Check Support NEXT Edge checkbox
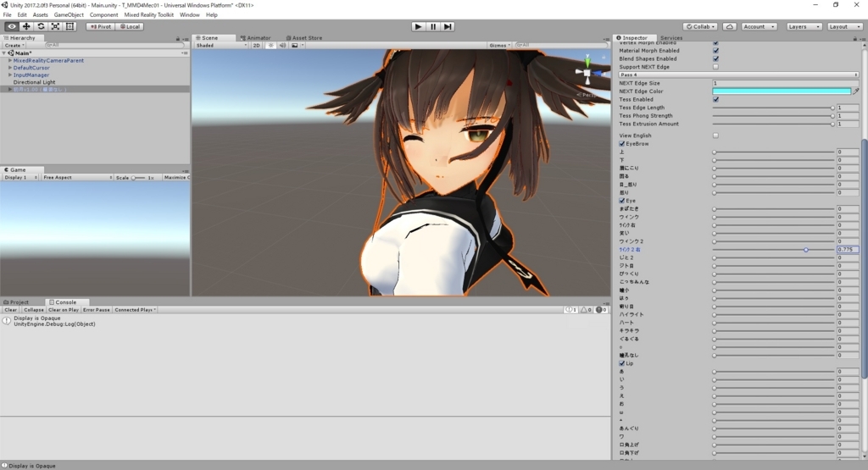The height and width of the screenshot is (470, 868). pyautogui.click(x=715, y=67)
